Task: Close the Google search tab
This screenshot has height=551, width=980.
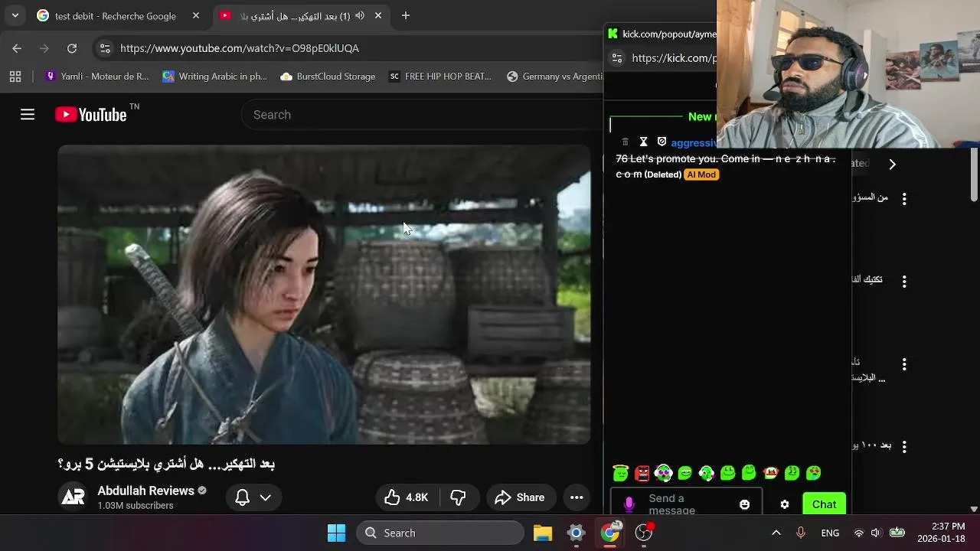Action: coord(196,15)
